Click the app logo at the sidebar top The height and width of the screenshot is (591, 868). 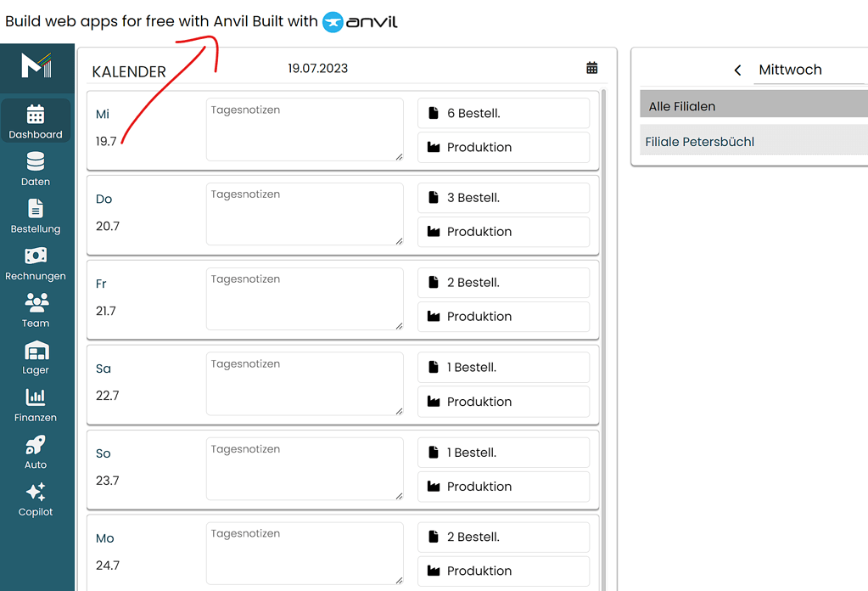click(36, 67)
